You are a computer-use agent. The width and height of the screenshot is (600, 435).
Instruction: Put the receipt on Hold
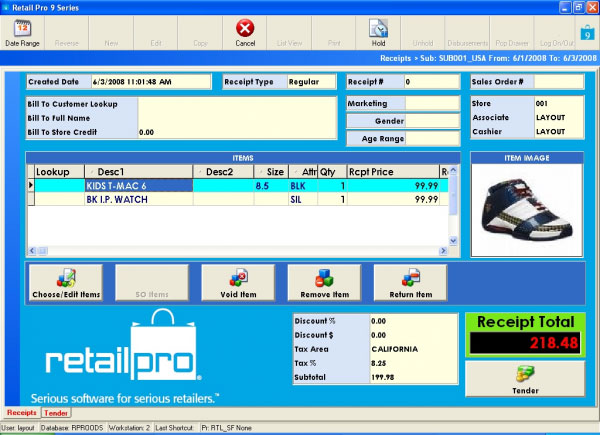(x=378, y=33)
